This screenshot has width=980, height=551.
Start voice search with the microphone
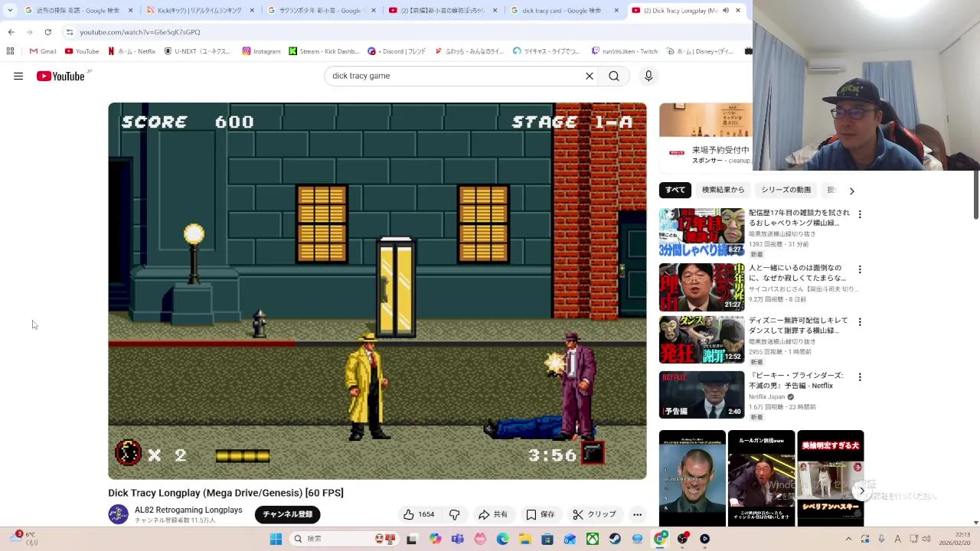click(x=648, y=76)
